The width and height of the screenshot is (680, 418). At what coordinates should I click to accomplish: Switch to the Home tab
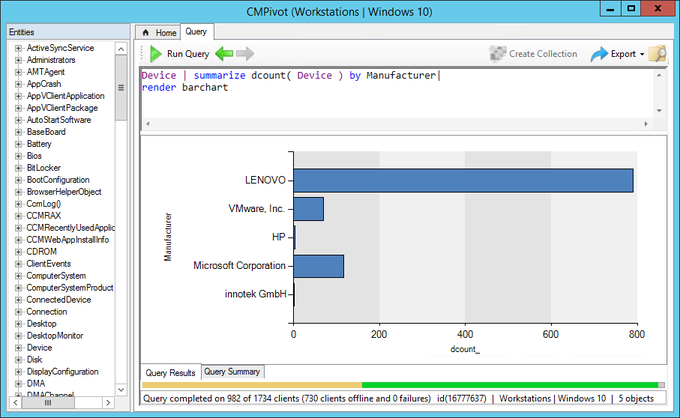(x=158, y=33)
